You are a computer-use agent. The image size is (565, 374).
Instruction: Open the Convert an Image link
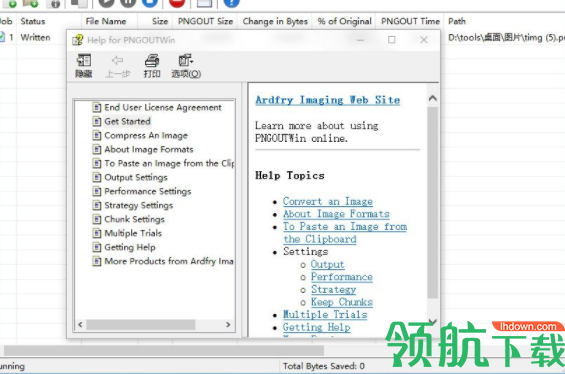pyautogui.click(x=328, y=201)
